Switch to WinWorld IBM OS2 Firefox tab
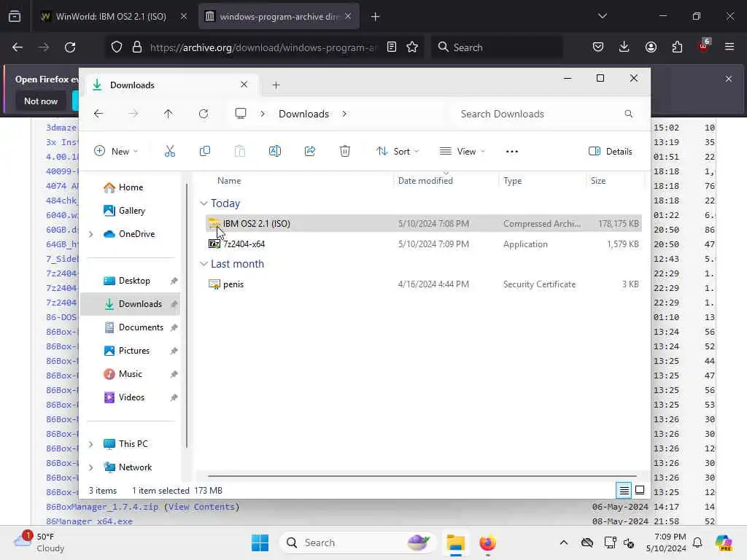The width and height of the screenshot is (747, 560). pyautogui.click(x=111, y=17)
